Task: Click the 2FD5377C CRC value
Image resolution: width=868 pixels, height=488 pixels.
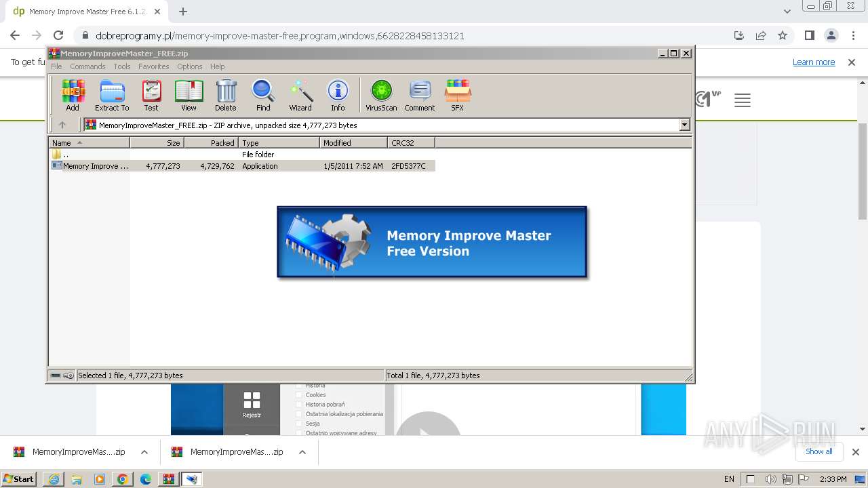Action: tap(408, 166)
